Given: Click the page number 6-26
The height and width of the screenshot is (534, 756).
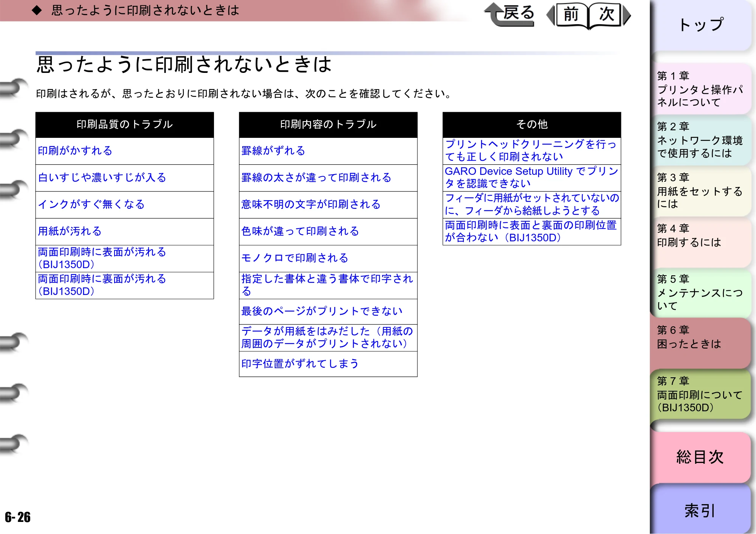Looking at the screenshot, I should click(x=18, y=517).
